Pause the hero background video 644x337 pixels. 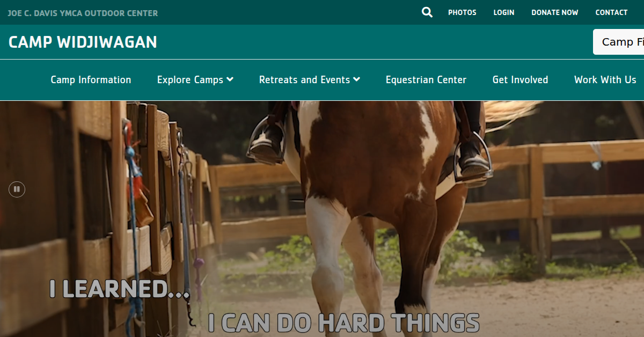coord(17,189)
